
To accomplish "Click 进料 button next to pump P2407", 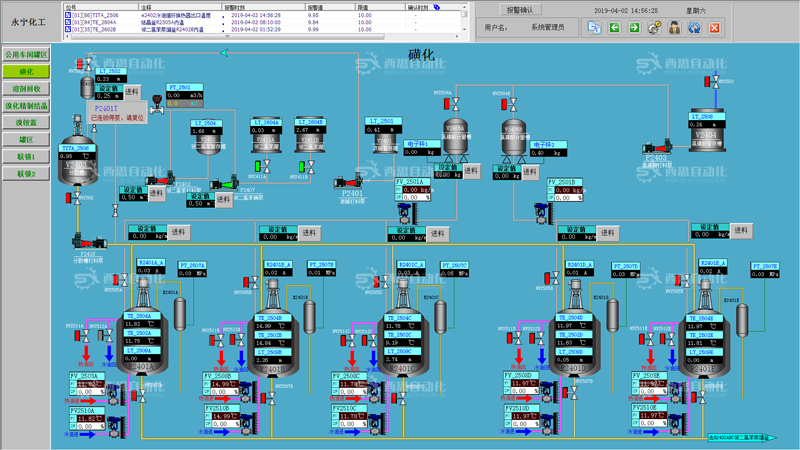I will point(223,199).
